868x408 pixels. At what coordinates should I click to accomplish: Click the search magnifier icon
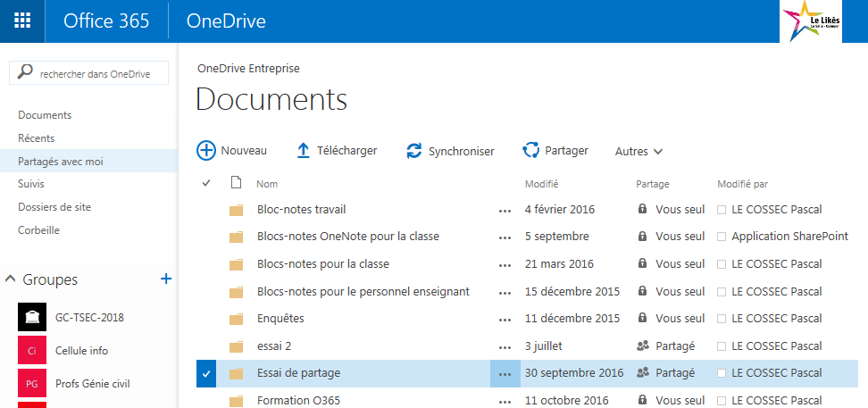pyautogui.click(x=25, y=72)
